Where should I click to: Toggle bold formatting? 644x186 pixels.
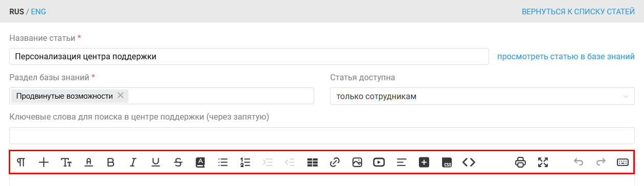[x=110, y=162]
